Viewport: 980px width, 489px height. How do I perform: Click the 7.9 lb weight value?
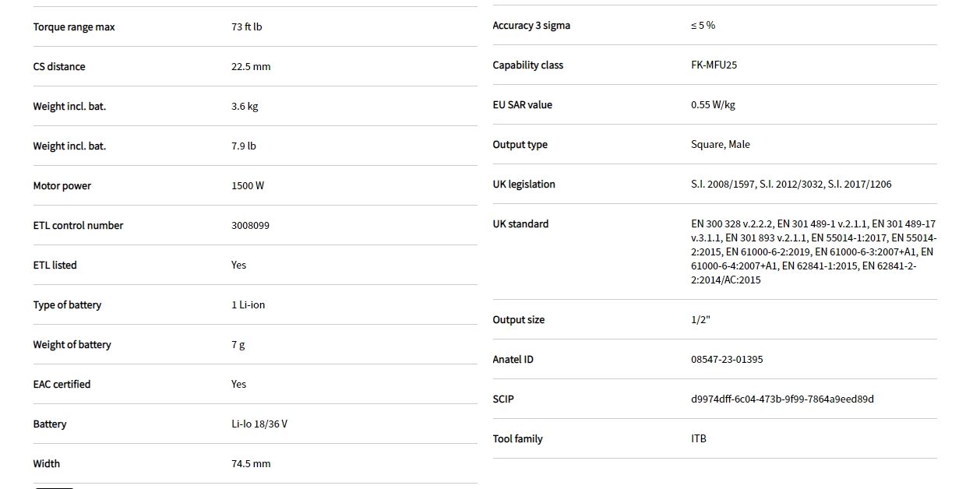[243, 146]
